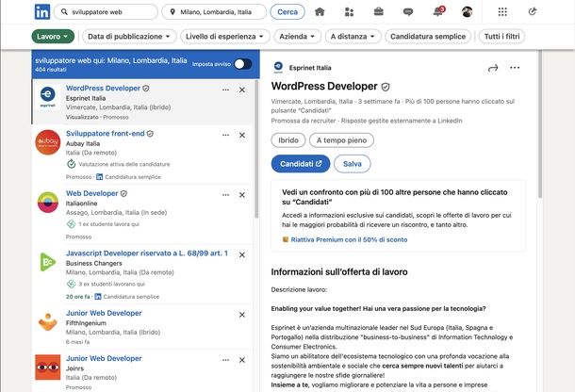Click the job list scrollbar
The width and height of the screenshot is (575, 392).
pos(256,149)
